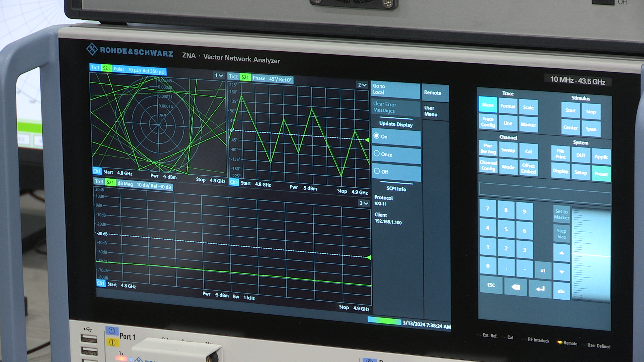Open Channel Config settings
The height and width of the screenshot is (362, 644).
click(x=488, y=166)
